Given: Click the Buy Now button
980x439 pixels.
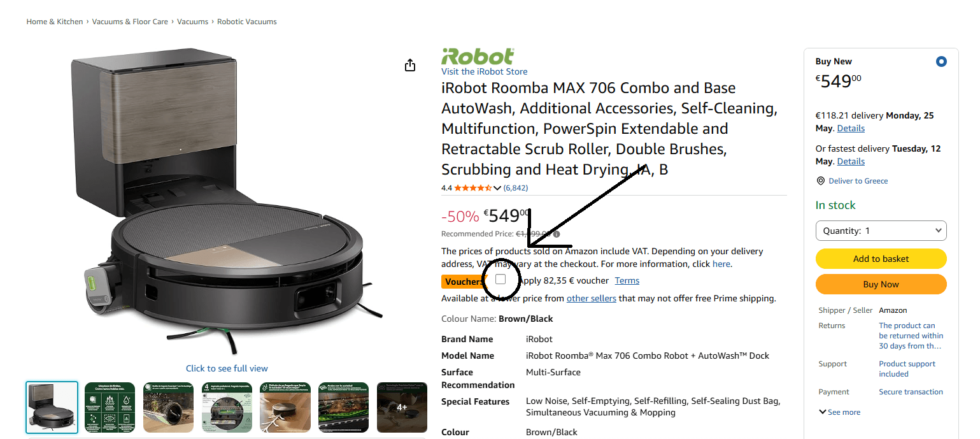Looking at the screenshot, I should [x=881, y=284].
